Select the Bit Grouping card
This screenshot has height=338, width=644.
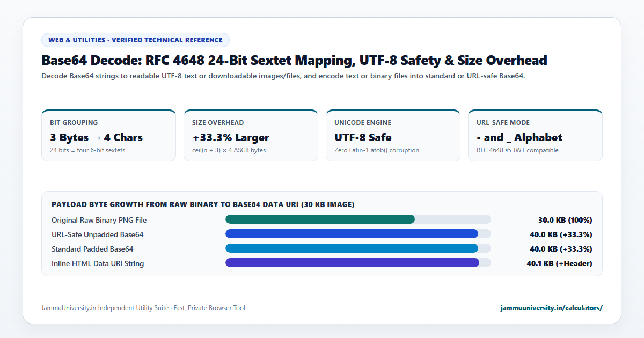pyautogui.click(x=108, y=135)
